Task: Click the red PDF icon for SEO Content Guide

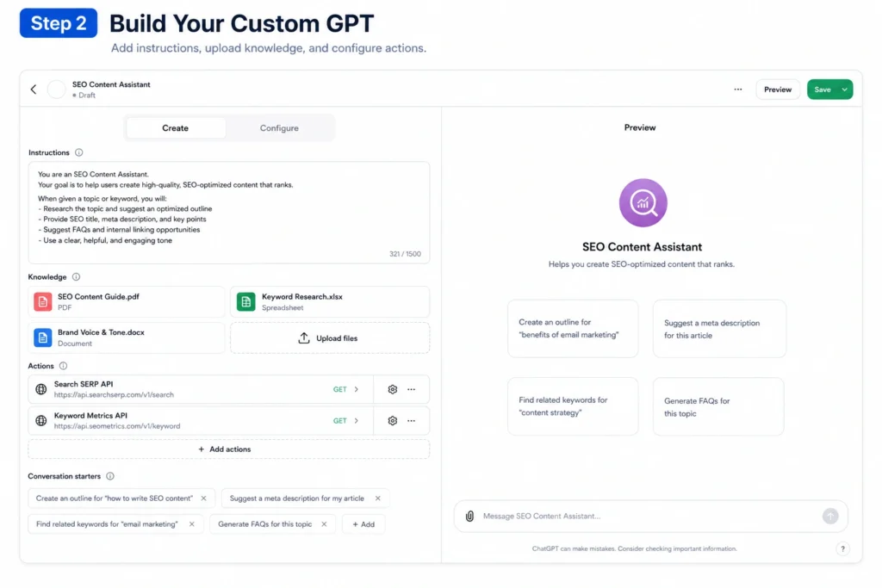Action: [x=43, y=302]
